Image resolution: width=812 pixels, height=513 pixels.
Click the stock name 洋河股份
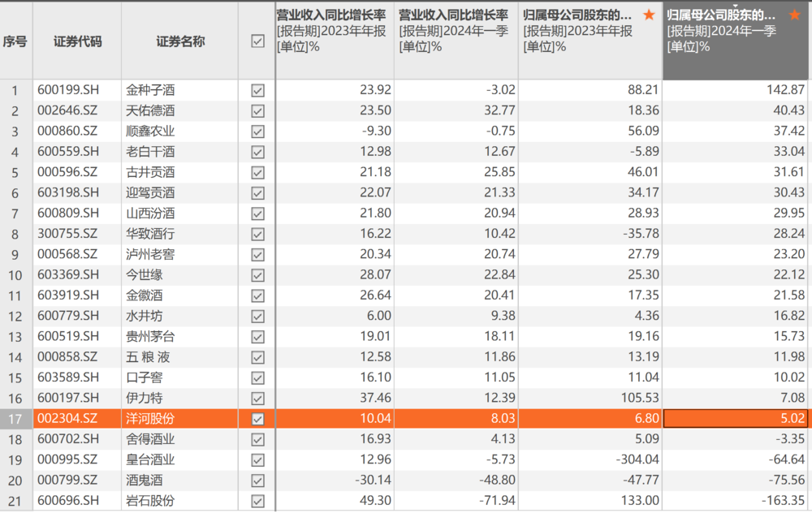coord(150,419)
